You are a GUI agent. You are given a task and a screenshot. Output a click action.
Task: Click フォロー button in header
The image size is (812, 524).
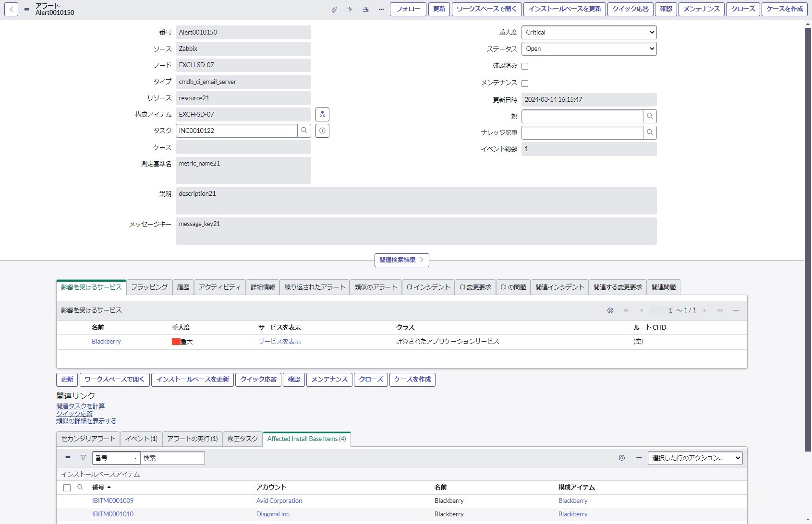click(x=408, y=9)
